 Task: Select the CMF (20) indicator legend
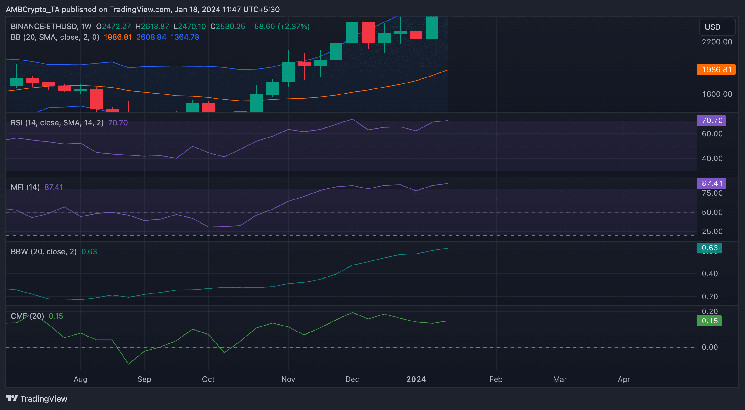pyautogui.click(x=24, y=317)
